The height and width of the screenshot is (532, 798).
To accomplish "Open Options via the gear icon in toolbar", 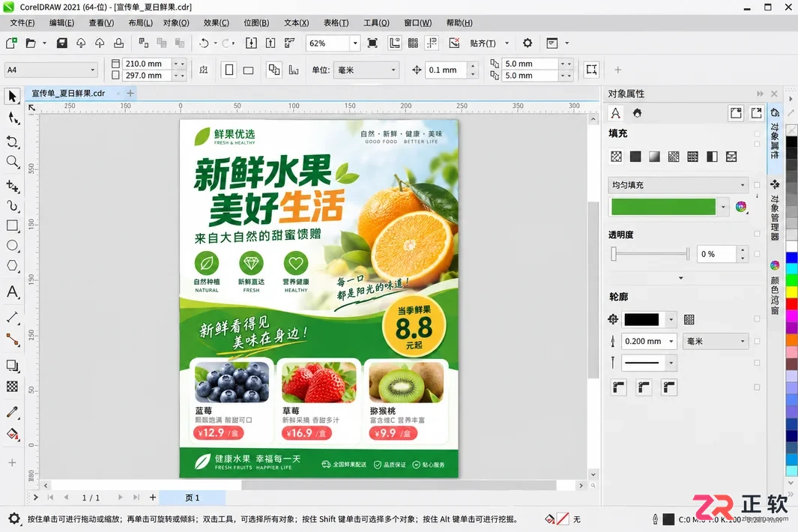I will [528, 43].
